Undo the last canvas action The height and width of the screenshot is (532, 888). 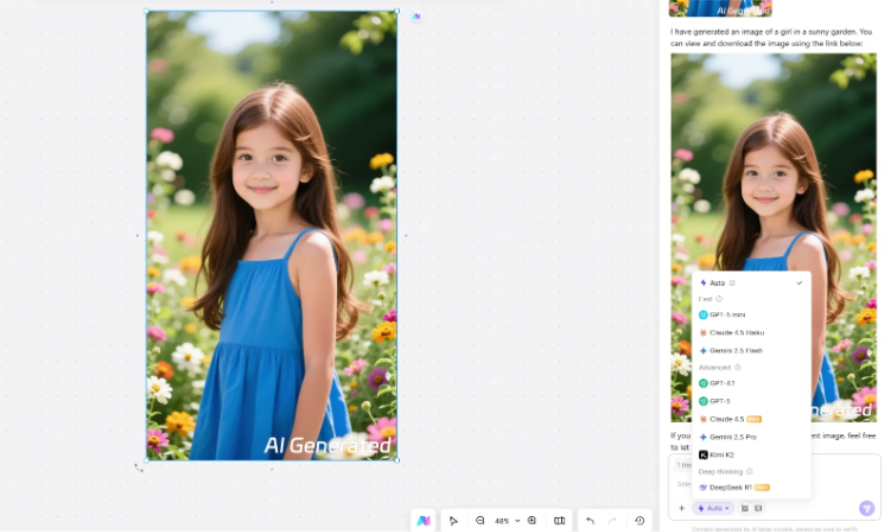(x=590, y=521)
